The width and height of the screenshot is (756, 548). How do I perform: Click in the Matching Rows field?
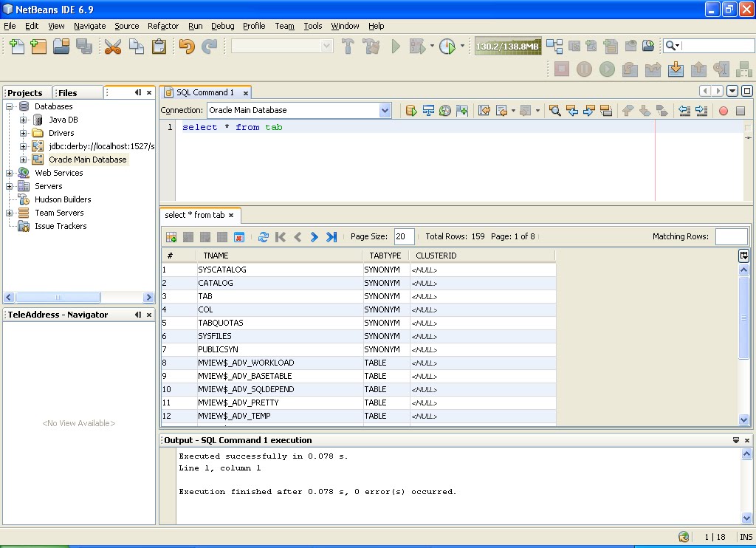click(730, 236)
